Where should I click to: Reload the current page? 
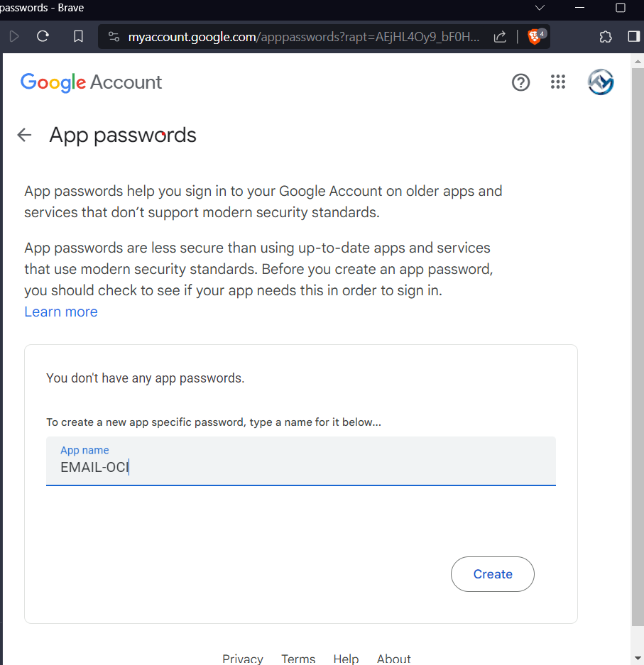[x=43, y=36]
